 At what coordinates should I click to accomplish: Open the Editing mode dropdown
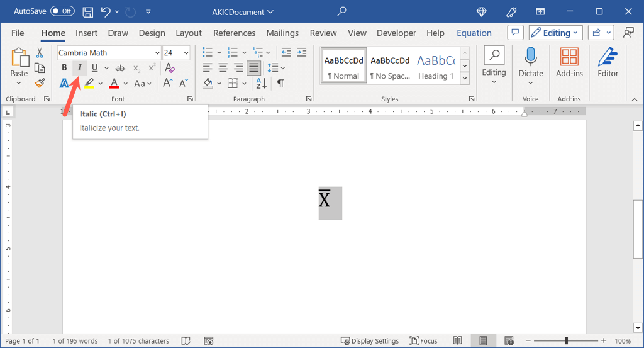pyautogui.click(x=555, y=33)
